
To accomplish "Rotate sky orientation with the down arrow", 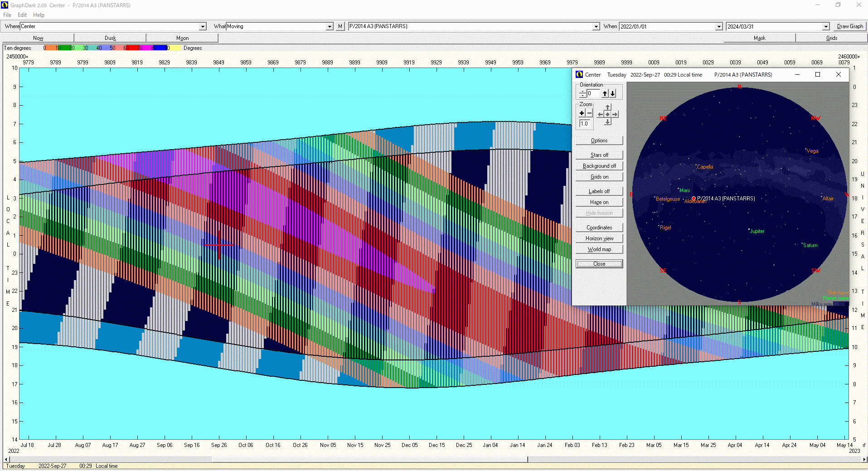I will (612, 93).
